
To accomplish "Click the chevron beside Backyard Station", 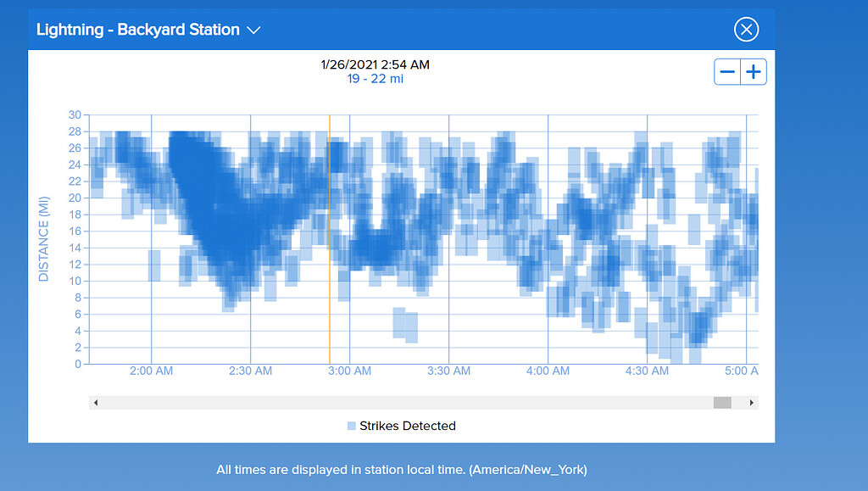I will pyautogui.click(x=253, y=30).
